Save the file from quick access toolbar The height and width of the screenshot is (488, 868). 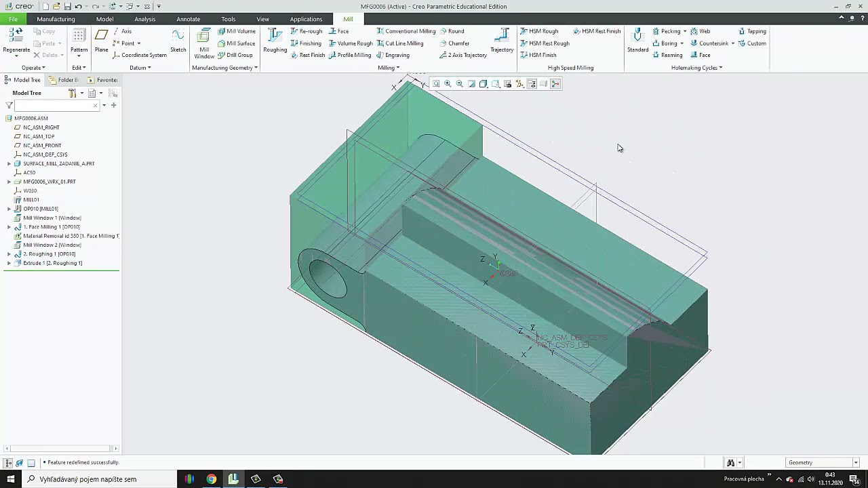click(67, 6)
